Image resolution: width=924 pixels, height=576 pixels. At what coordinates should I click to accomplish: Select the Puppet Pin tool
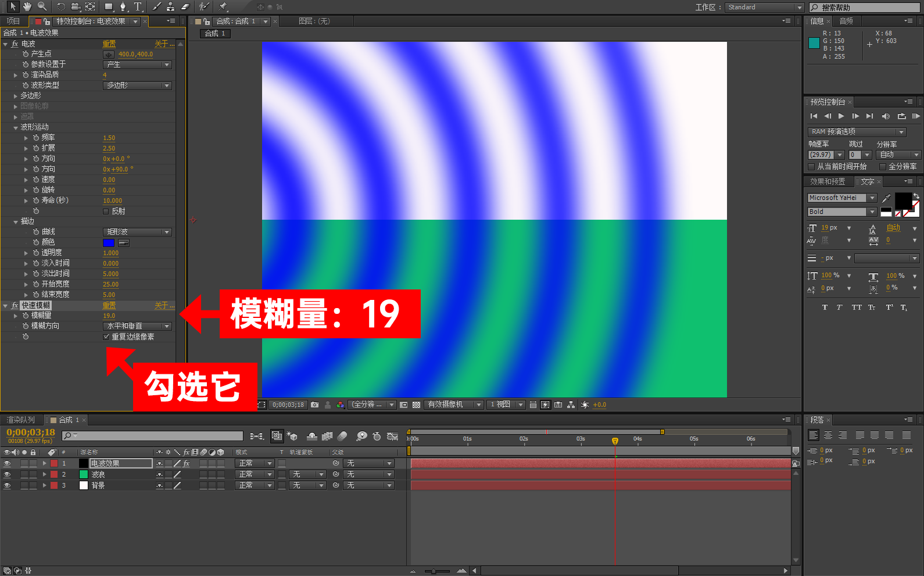click(x=223, y=6)
